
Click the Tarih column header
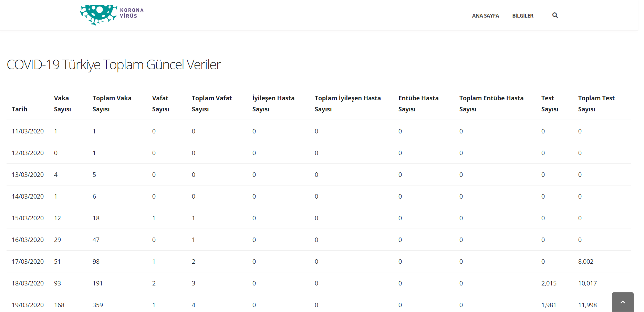coord(19,109)
